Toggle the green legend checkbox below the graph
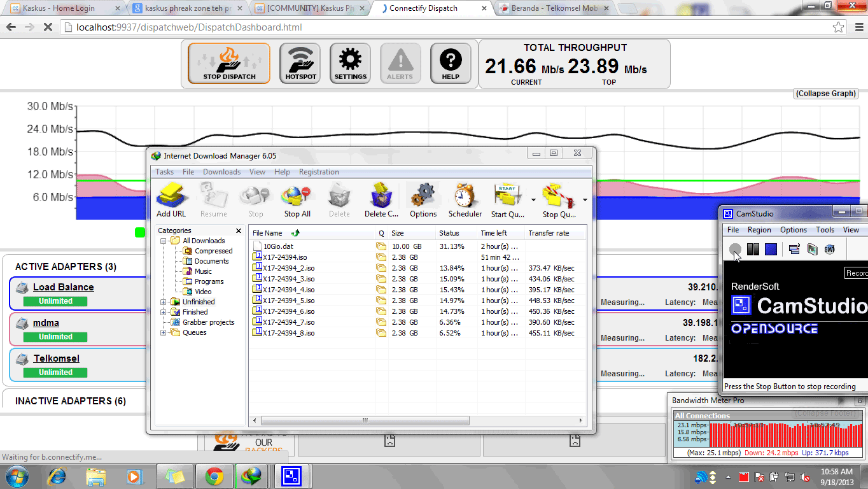Screen dimensions: 868x489 [x=140, y=233]
